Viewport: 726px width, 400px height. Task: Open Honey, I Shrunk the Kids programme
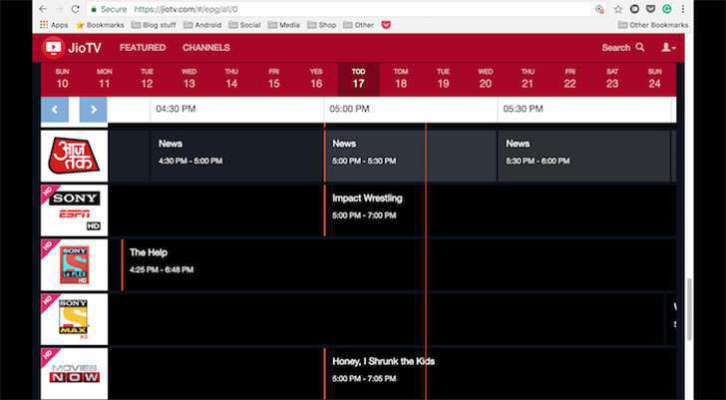[500, 374]
